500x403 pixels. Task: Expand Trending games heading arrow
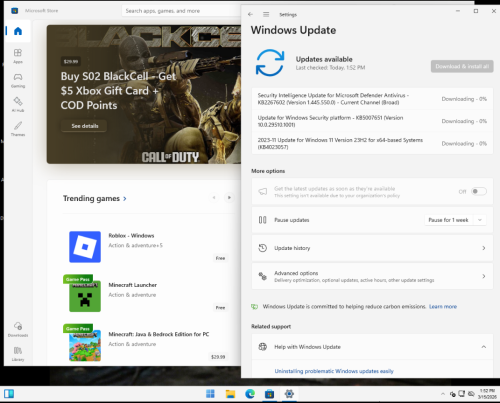pyautogui.click(x=125, y=199)
